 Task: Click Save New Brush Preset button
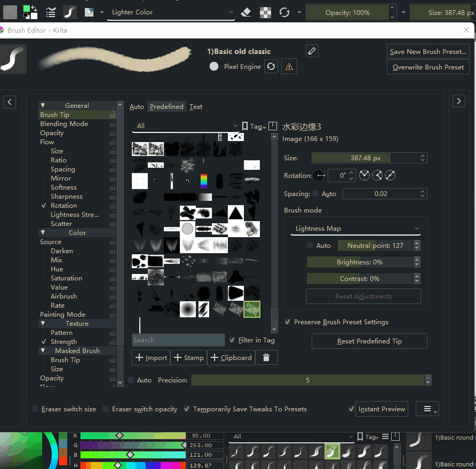(x=428, y=52)
